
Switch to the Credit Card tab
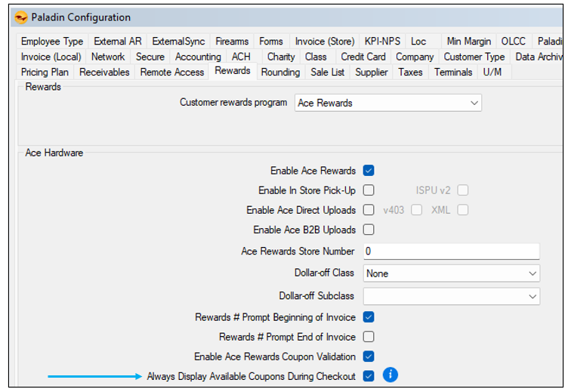[x=363, y=57]
